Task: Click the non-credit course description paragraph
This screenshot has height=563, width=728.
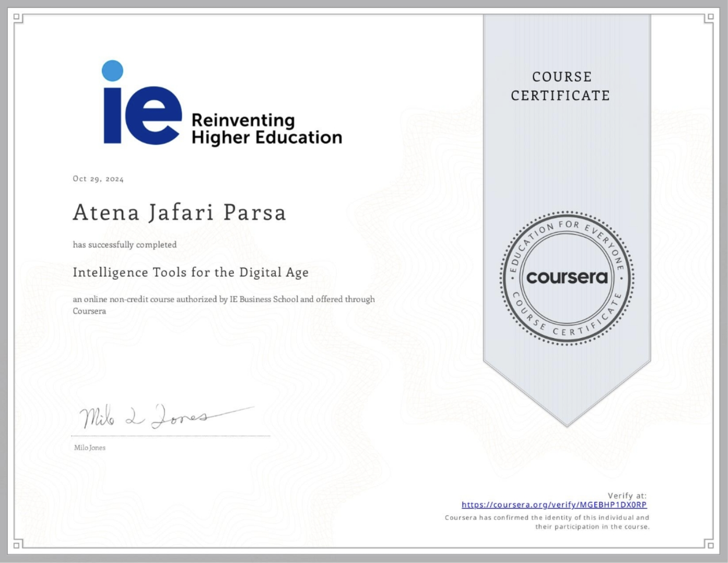Action: [224, 304]
